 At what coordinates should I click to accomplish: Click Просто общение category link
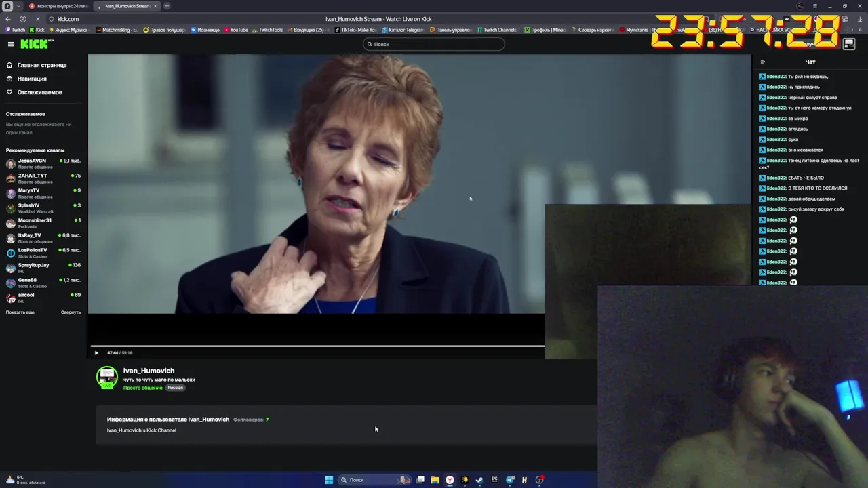[142, 388]
